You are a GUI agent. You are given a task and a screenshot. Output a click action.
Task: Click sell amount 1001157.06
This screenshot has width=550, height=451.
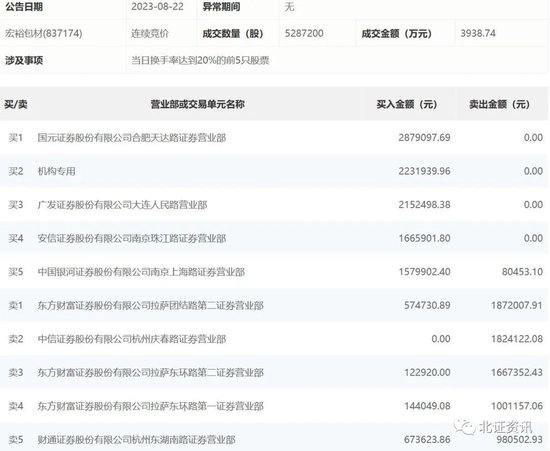pyautogui.click(x=517, y=406)
